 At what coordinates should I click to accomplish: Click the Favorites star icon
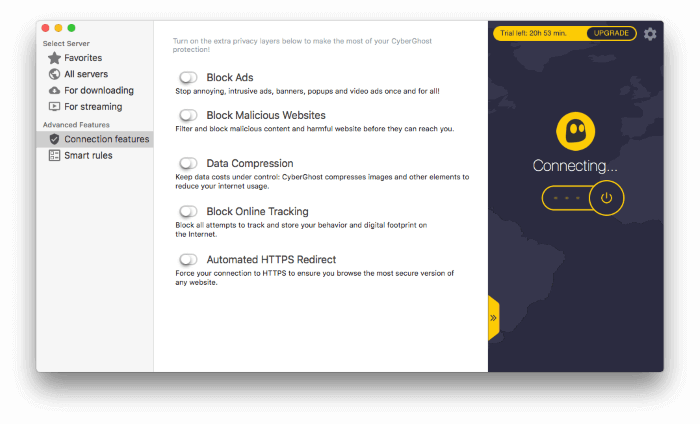tap(54, 58)
